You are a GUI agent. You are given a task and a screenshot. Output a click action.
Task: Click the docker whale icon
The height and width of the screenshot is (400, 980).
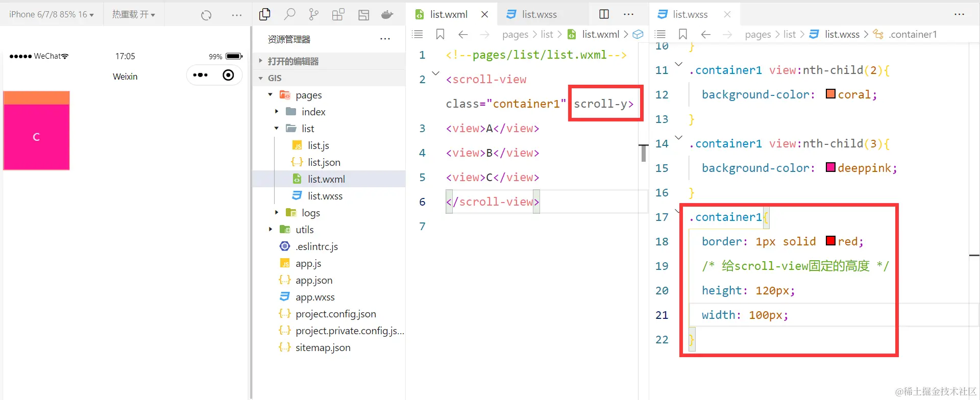click(x=387, y=15)
